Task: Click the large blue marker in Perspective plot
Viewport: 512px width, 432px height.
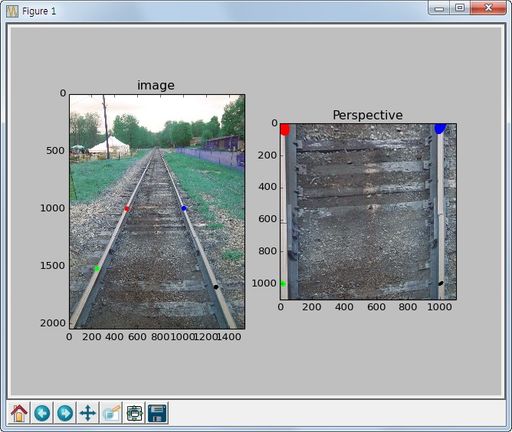Action: (x=440, y=128)
